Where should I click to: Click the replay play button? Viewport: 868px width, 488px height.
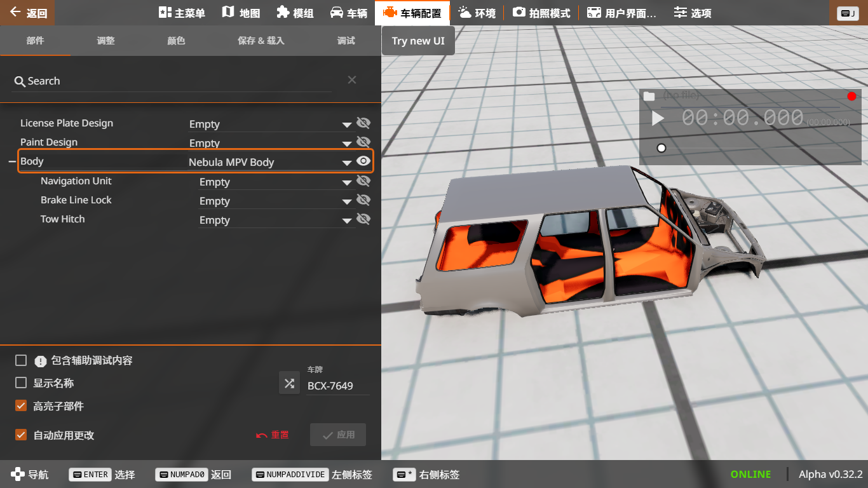[658, 119]
